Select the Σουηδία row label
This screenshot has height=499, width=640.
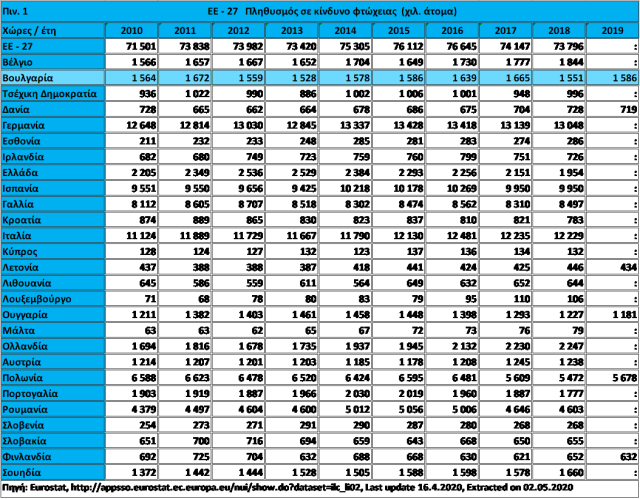(x=50, y=470)
